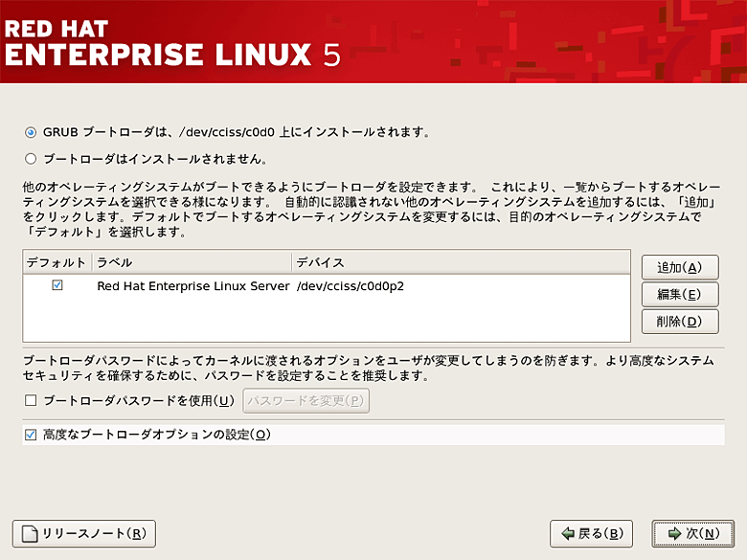
Task: Proceed with the 次(N) next button
Action: pyautogui.click(x=693, y=533)
